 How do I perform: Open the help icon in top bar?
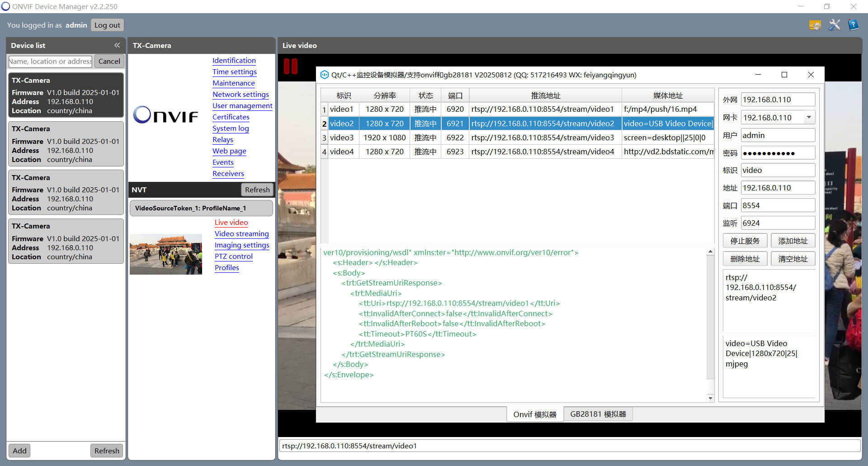pyautogui.click(x=853, y=25)
